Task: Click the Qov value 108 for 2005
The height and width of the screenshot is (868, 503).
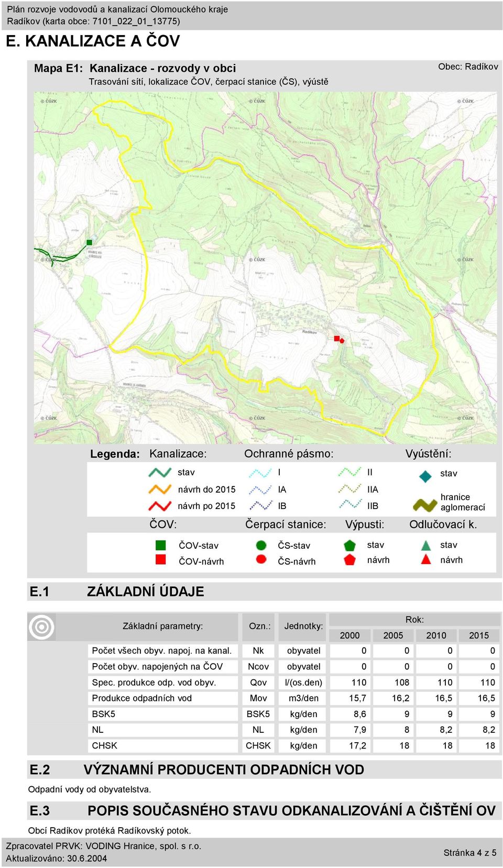Action: 402,682
